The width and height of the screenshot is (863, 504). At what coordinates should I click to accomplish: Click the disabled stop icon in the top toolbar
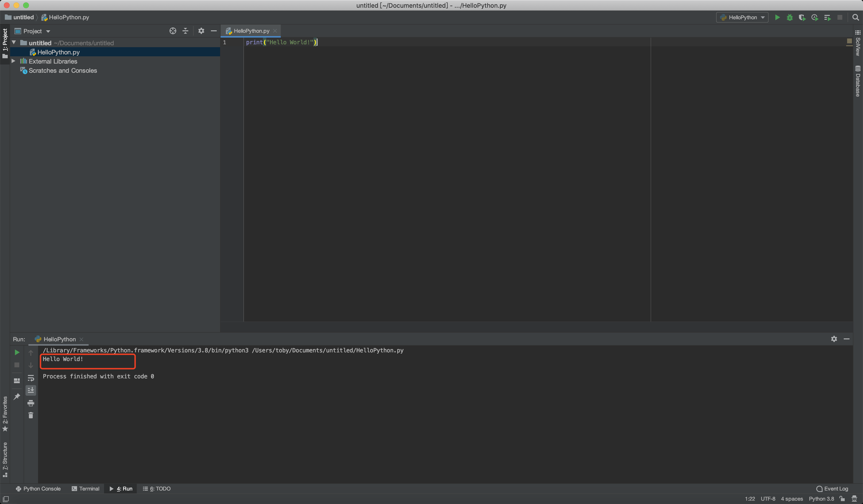point(840,18)
